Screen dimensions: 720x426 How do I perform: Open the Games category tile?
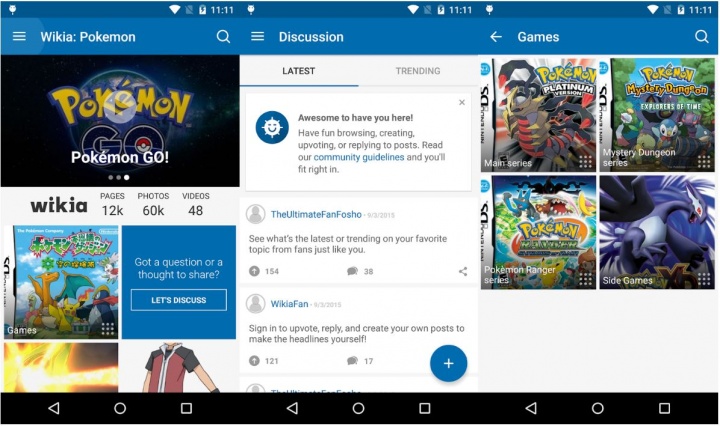tap(61, 282)
